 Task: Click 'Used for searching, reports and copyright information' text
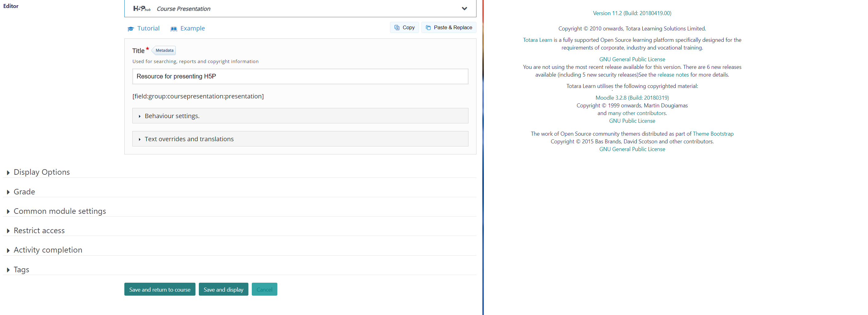[195, 61]
